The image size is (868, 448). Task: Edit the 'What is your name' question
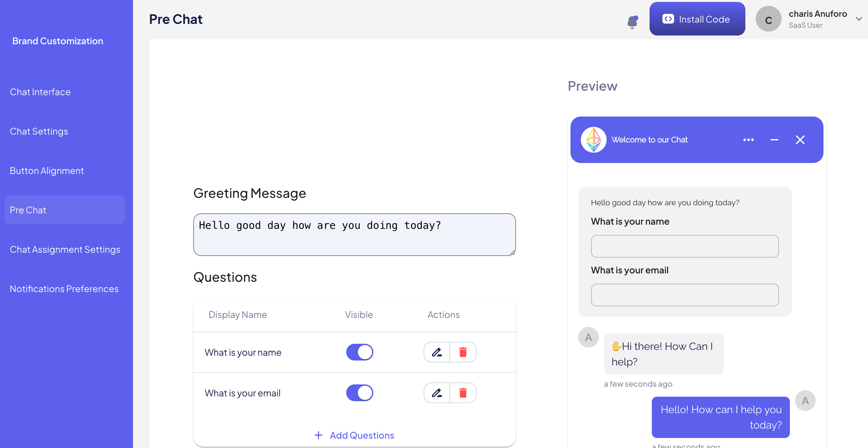437,352
